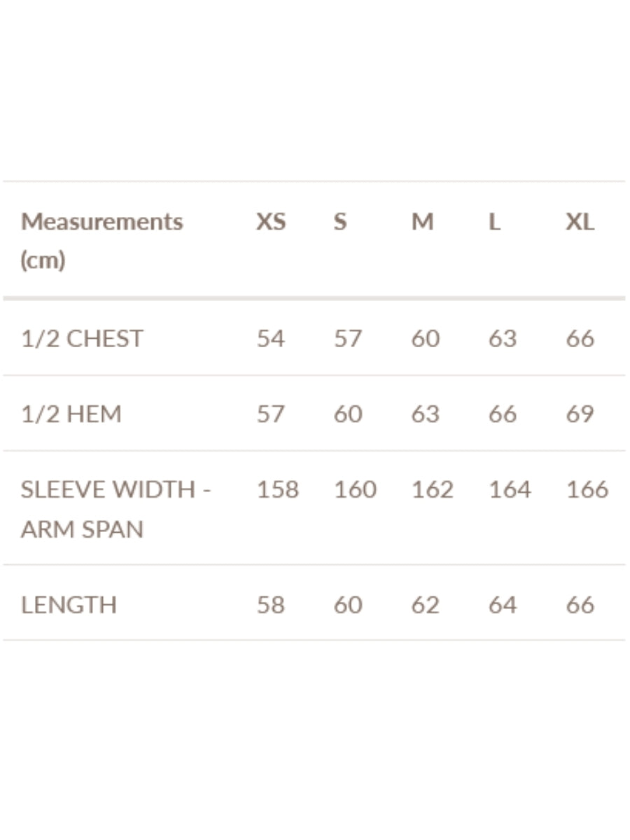Screen dimensions: 630x840
Task: Select the S size column header
Action: pyautogui.click(x=340, y=222)
